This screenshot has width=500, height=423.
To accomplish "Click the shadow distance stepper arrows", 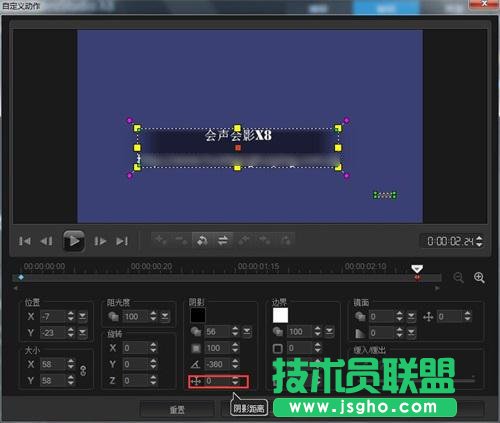I will (235, 381).
